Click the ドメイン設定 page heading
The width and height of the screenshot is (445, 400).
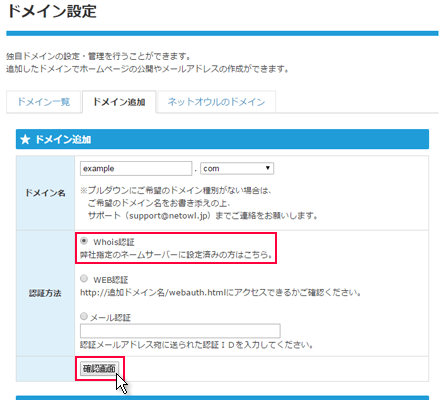pos(52,11)
